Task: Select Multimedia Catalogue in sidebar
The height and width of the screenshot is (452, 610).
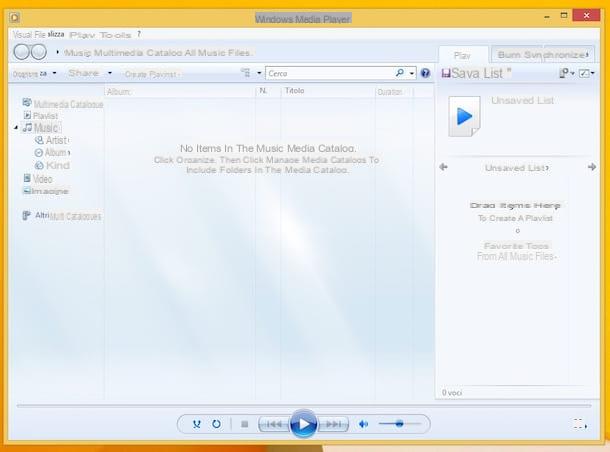Action: (63, 104)
